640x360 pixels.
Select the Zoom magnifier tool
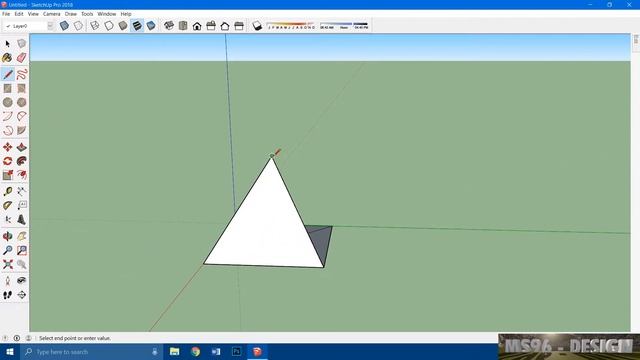point(7,250)
